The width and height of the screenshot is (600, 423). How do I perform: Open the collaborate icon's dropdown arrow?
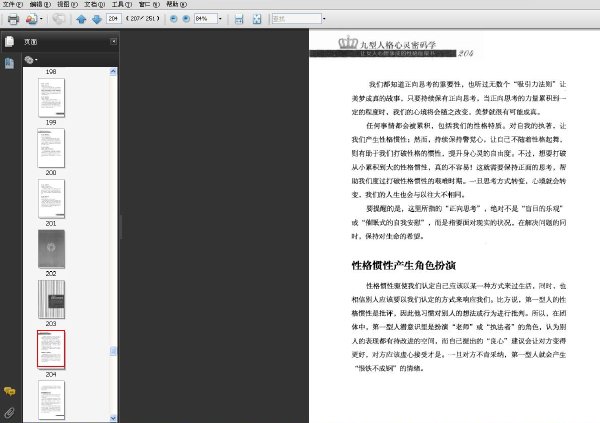(x=41, y=19)
